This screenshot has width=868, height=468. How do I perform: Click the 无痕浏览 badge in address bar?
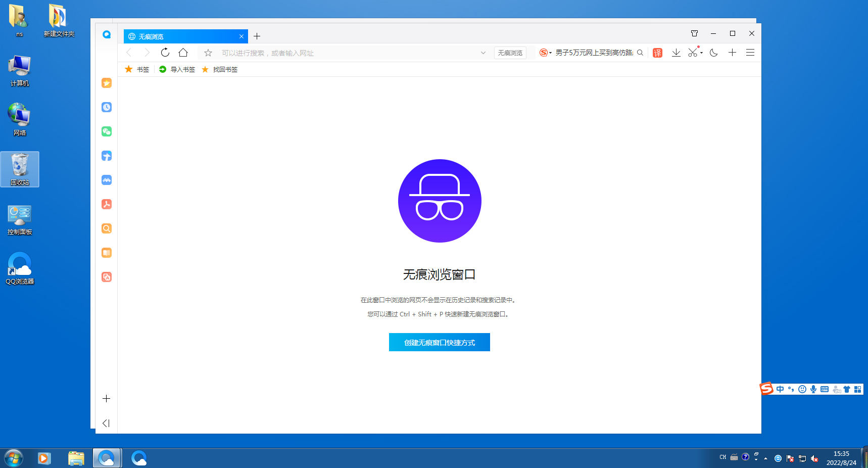510,53
